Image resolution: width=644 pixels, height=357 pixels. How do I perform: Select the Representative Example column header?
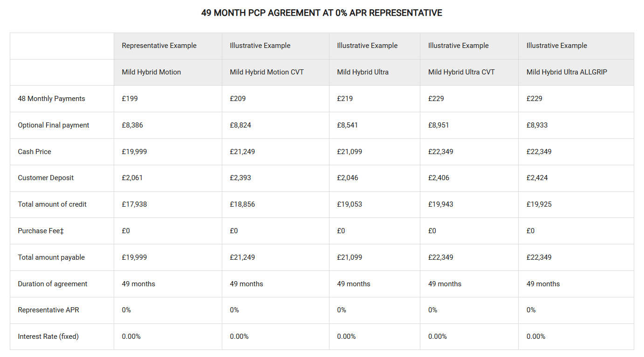point(159,46)
